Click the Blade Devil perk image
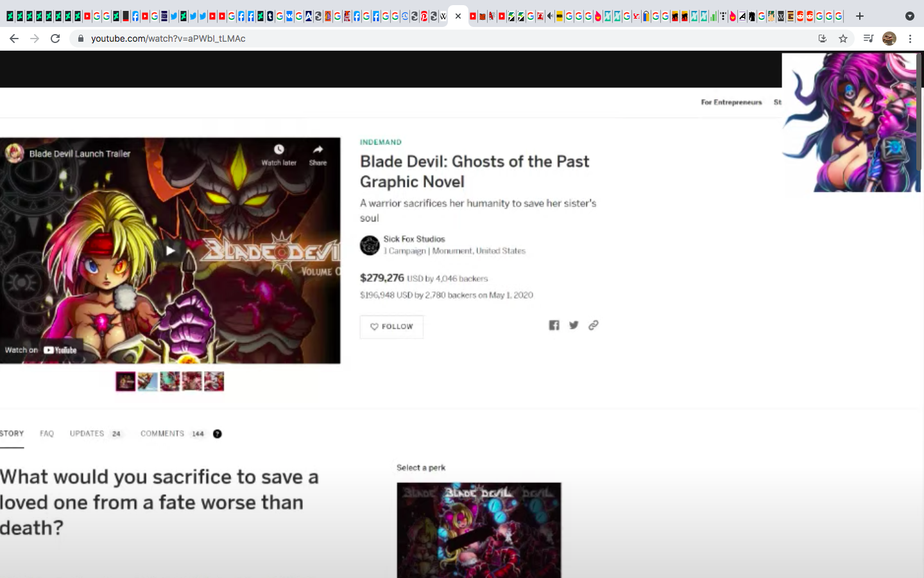 tap(479, 530)
